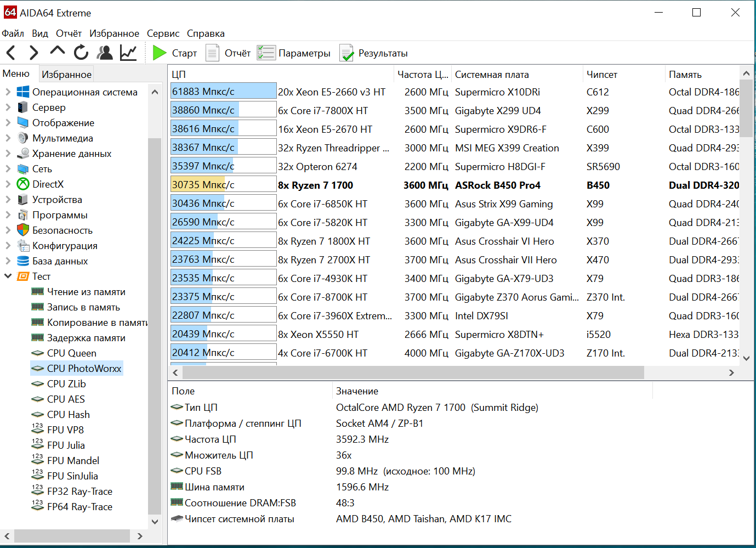Open Результаты checkmark page icon

(x=346, y=53)
